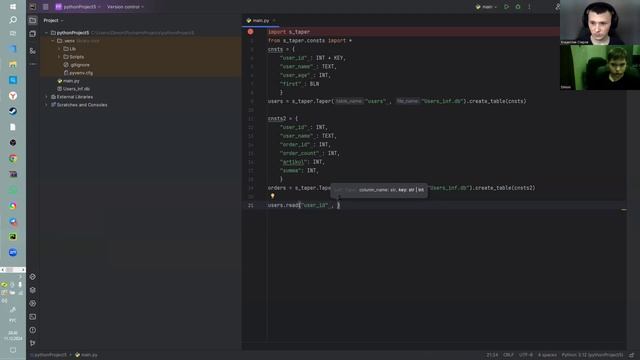The width and height of the screenshot is (640, 360).
Task: Open main.py in project tree
Action: (x=68, y=81)
